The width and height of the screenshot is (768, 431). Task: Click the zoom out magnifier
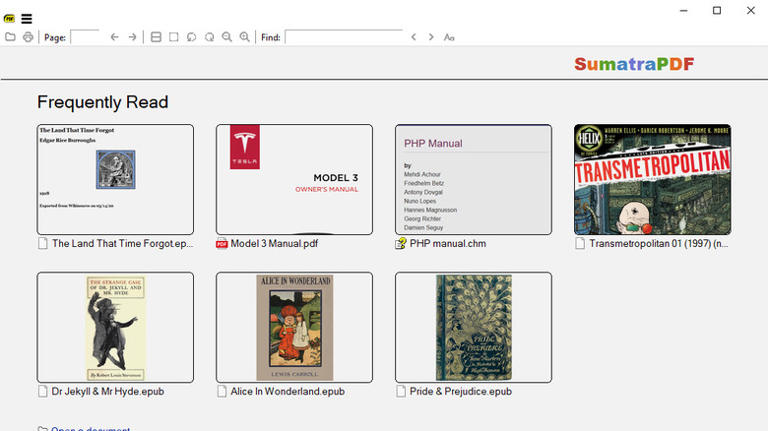(227, 37)
